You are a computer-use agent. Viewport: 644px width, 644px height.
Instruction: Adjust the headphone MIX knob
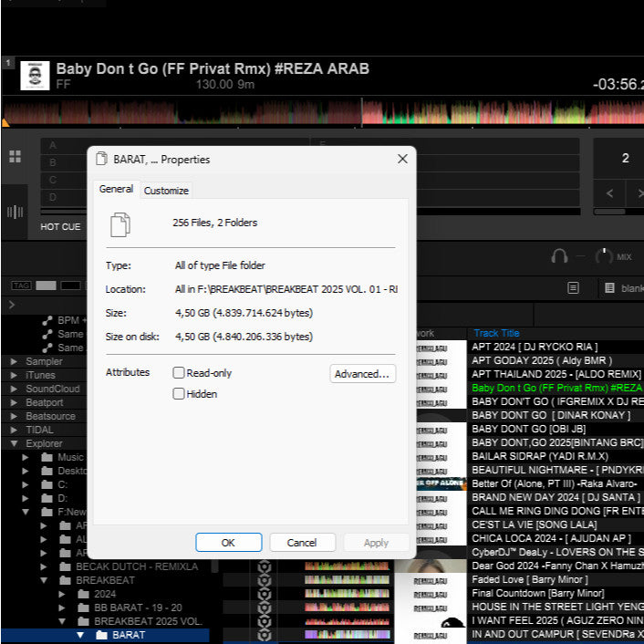coord(604,256)
